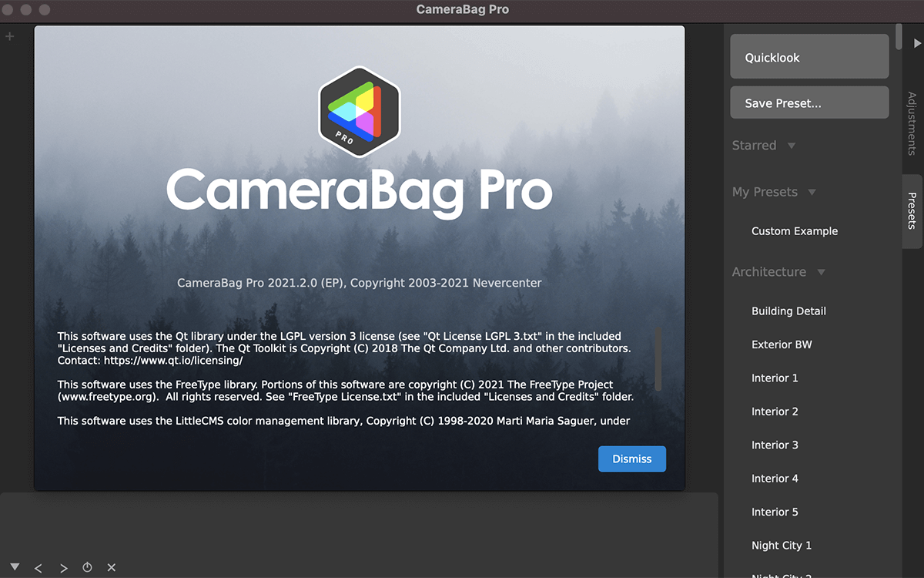The height and width of the screenshot is (578, 924).
Task: Select the Presets tab
Action: pos(912,210)
